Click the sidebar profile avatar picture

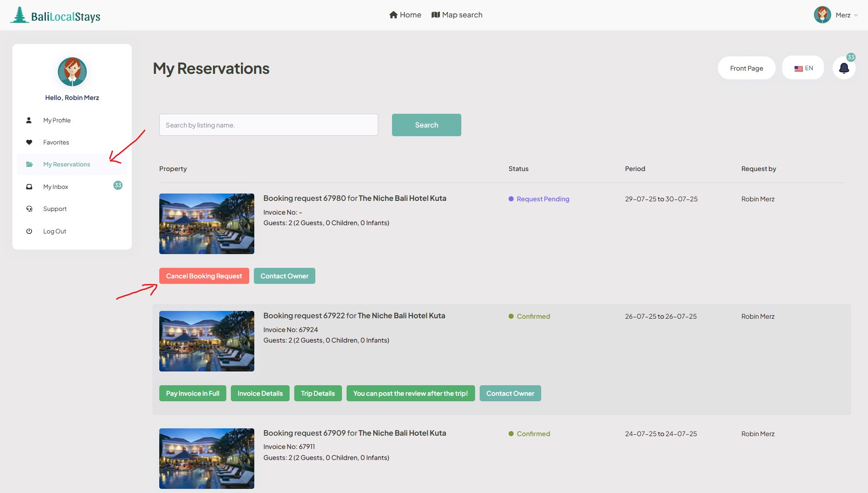click(x=72, y=72)
